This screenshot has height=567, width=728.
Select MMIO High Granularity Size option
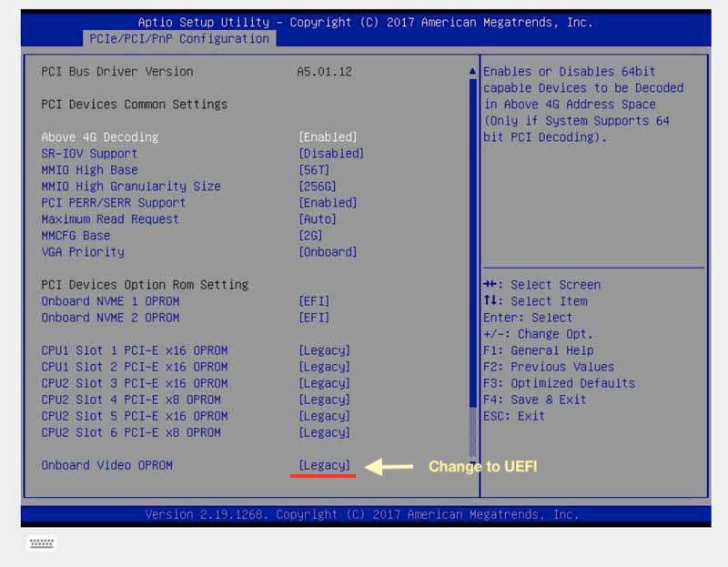click(131, 187)
